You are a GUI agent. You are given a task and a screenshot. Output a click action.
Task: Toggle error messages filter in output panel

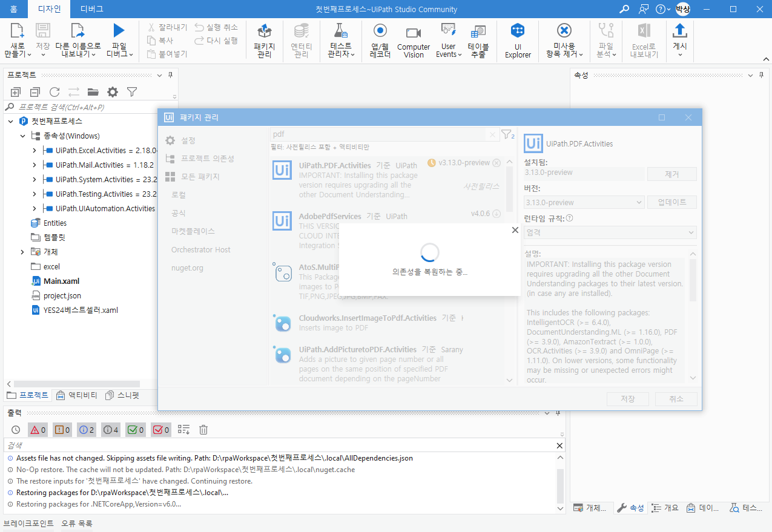click(38, 430)
